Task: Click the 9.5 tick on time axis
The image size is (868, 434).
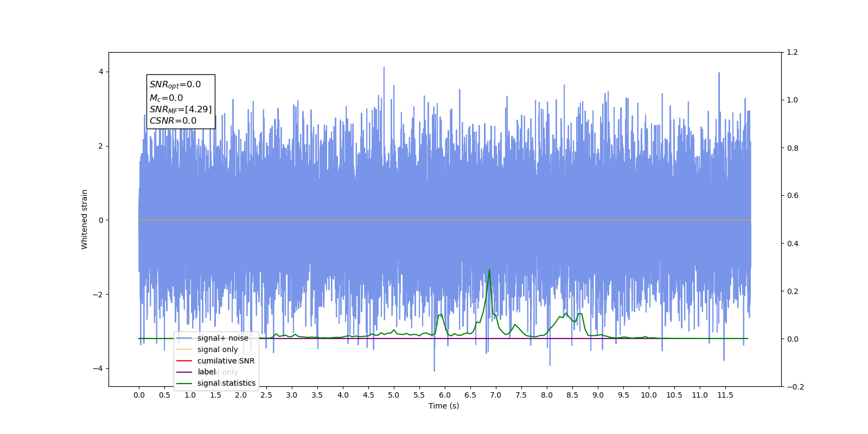Action: 623,395
